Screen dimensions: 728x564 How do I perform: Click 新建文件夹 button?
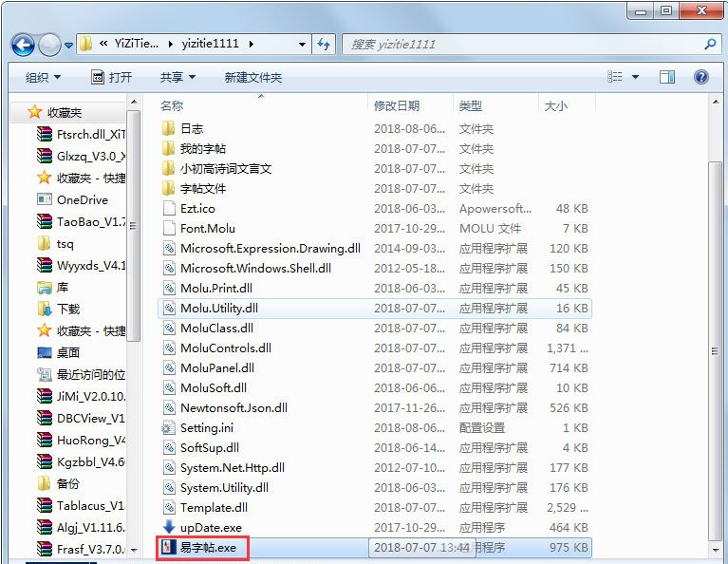tap(253, 77)
